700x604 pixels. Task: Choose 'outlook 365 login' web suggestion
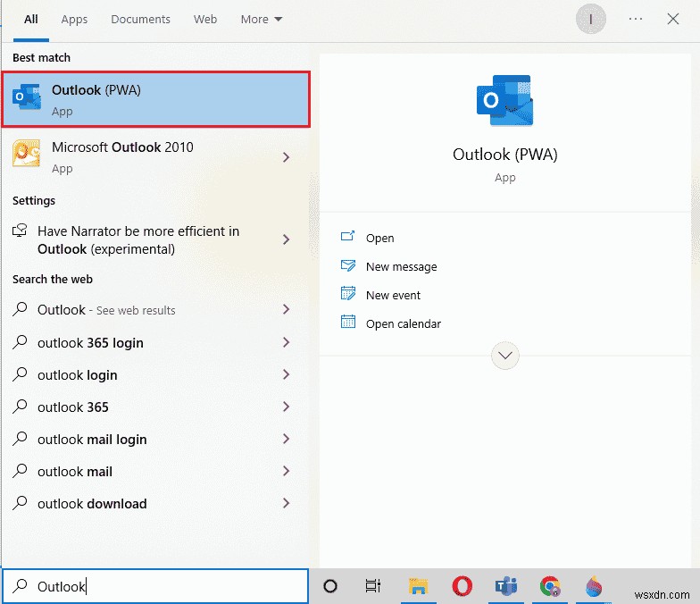[x=155, y=343]
